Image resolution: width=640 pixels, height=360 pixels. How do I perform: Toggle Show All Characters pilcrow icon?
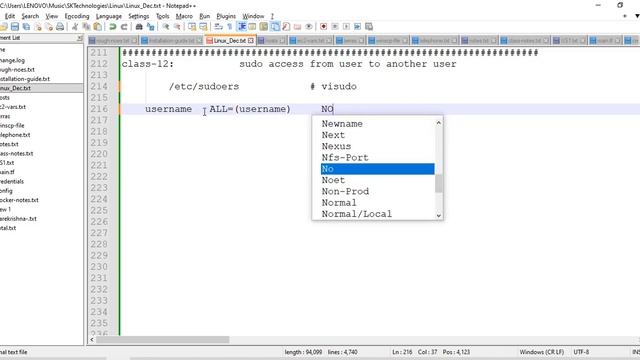230,27
